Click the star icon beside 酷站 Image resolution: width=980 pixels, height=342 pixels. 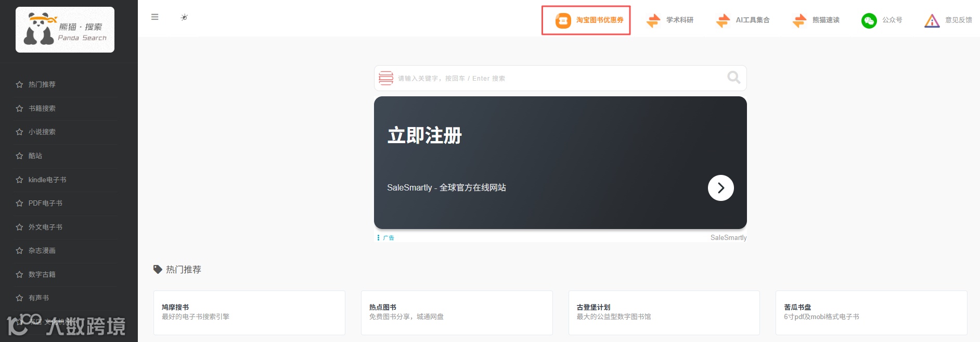tap(19, 156)
